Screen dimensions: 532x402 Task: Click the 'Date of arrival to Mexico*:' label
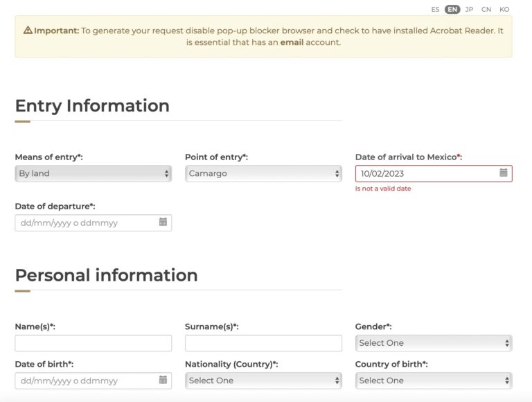coord(409,157)
